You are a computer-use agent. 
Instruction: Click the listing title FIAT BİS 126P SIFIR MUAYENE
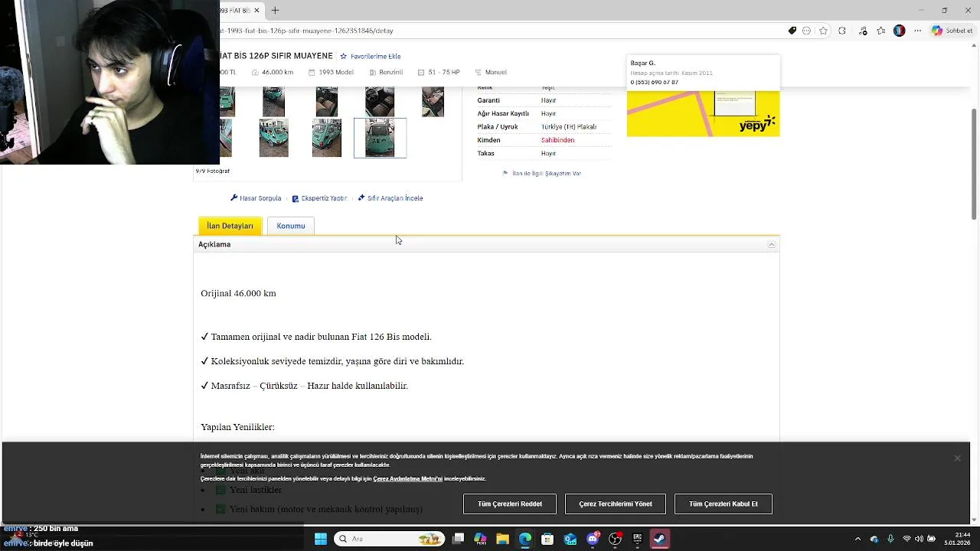(x=276, y=56)
